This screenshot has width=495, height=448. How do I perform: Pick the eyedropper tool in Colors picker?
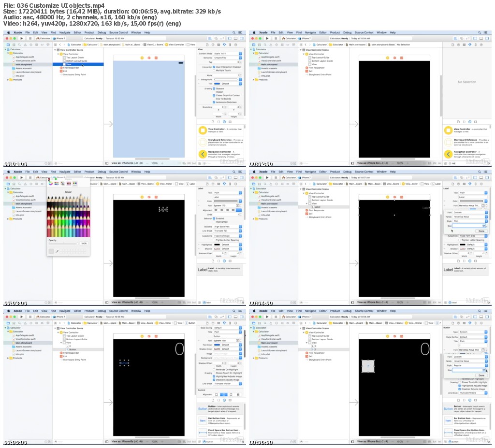(57, 251)
